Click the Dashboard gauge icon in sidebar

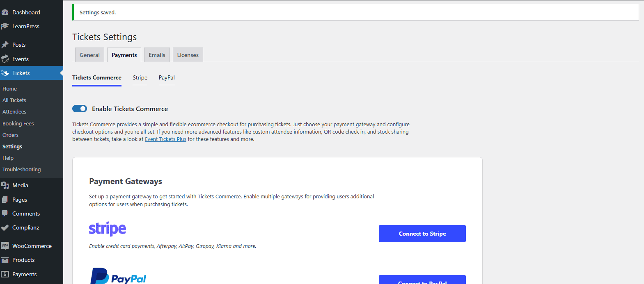click(x=5, y=12)
